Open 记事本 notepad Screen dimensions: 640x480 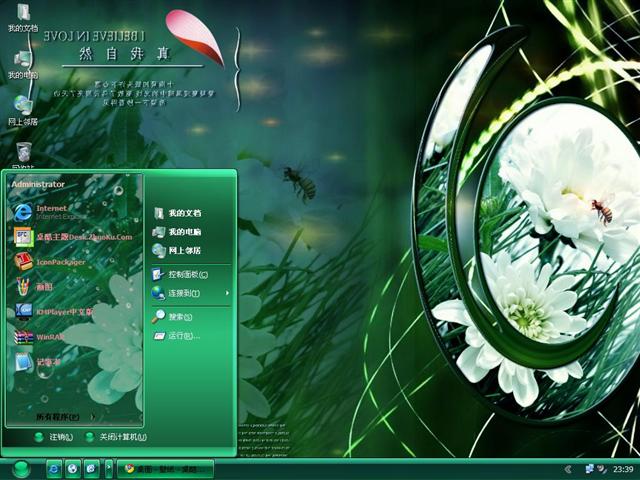coord(38,362)
